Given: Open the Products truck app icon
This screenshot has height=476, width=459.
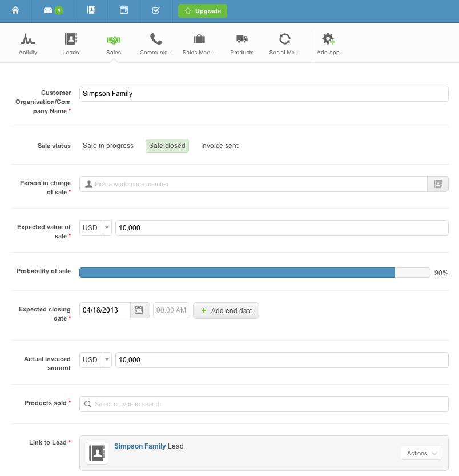Looking at the screenshot, I should 242,43.
